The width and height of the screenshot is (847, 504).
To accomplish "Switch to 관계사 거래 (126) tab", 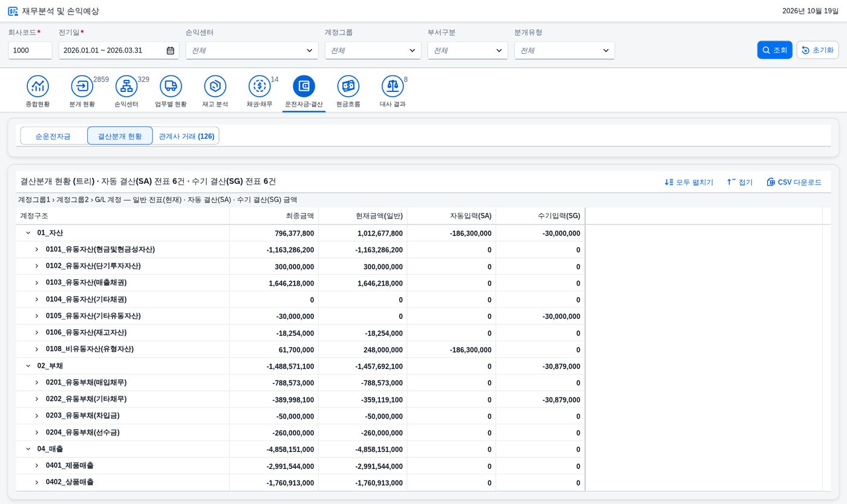I will tap(186, 136).
